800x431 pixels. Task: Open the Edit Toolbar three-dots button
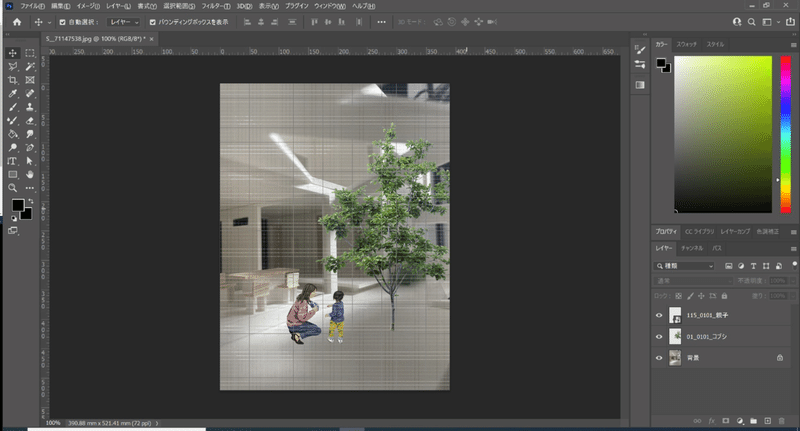point(30,188)
